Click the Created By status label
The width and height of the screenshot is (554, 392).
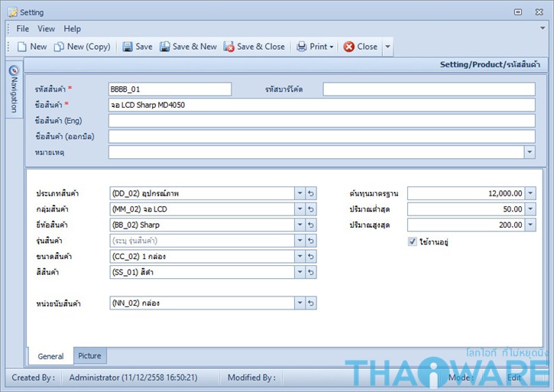(x=33, y=377)
